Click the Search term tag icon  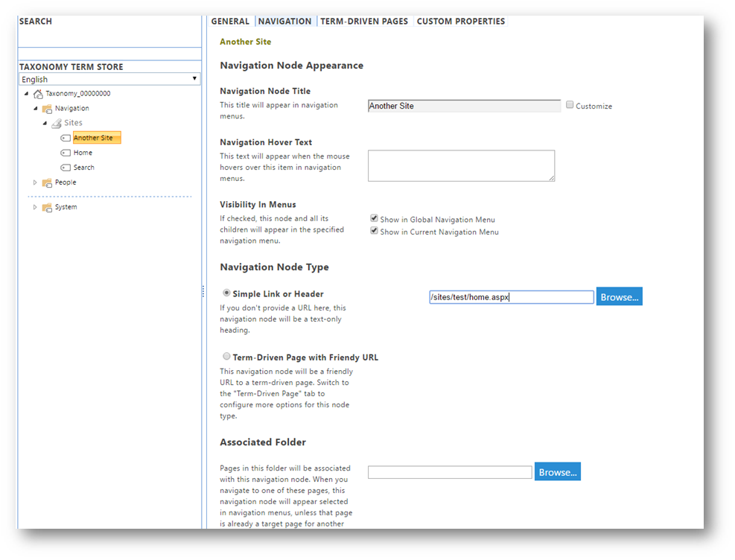coord(66,168)
